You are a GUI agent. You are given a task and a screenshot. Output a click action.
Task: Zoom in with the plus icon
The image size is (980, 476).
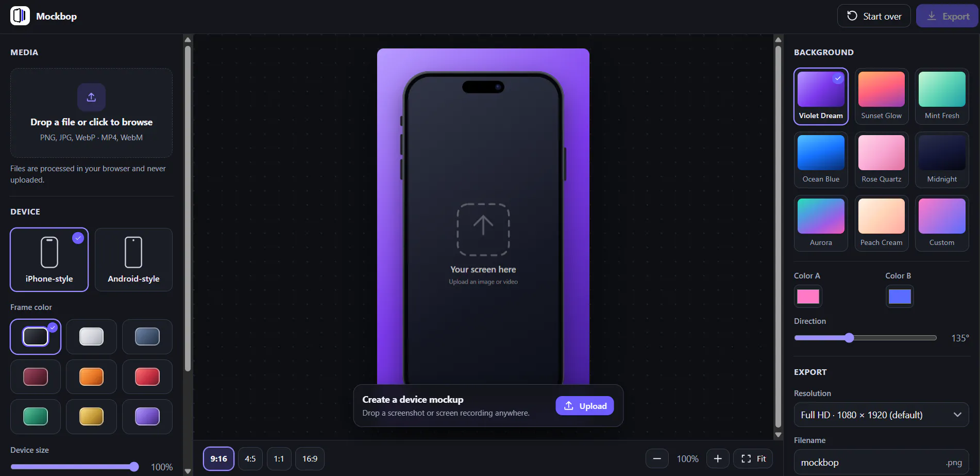(718, 458)
